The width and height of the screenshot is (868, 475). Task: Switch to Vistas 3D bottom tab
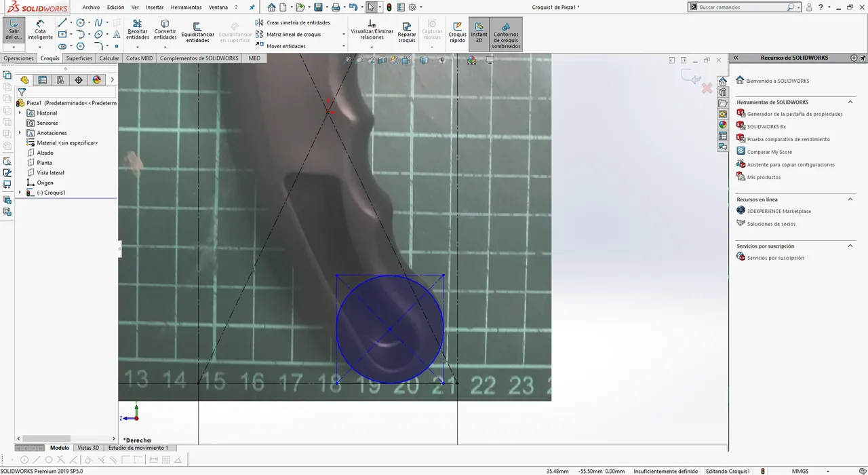click(x=88, y=448)
